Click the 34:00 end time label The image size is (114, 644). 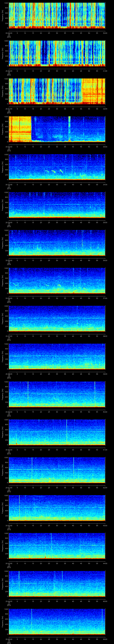[105, 184]
